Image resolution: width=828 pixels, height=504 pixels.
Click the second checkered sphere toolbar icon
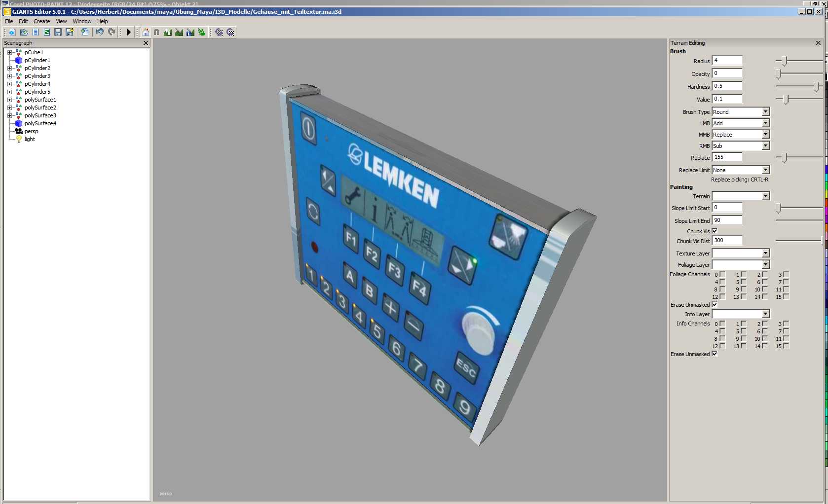click(x=230, y=32)
